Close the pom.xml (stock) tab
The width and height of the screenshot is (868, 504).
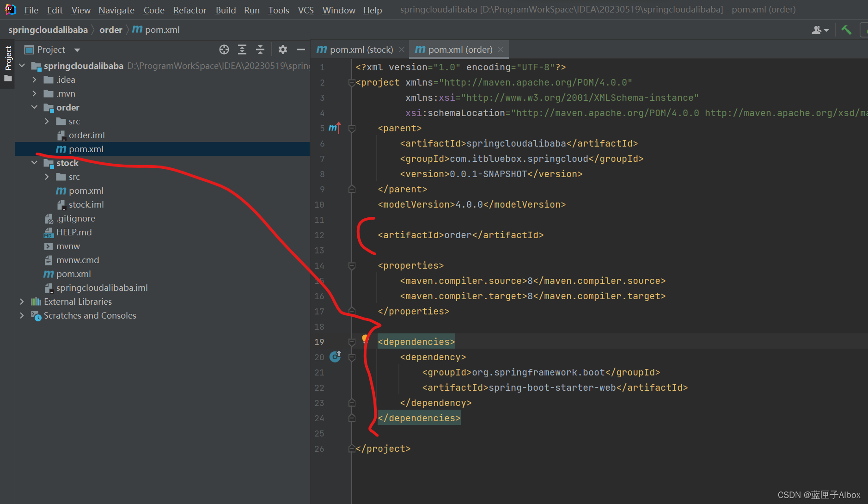(x=402, y=49)
